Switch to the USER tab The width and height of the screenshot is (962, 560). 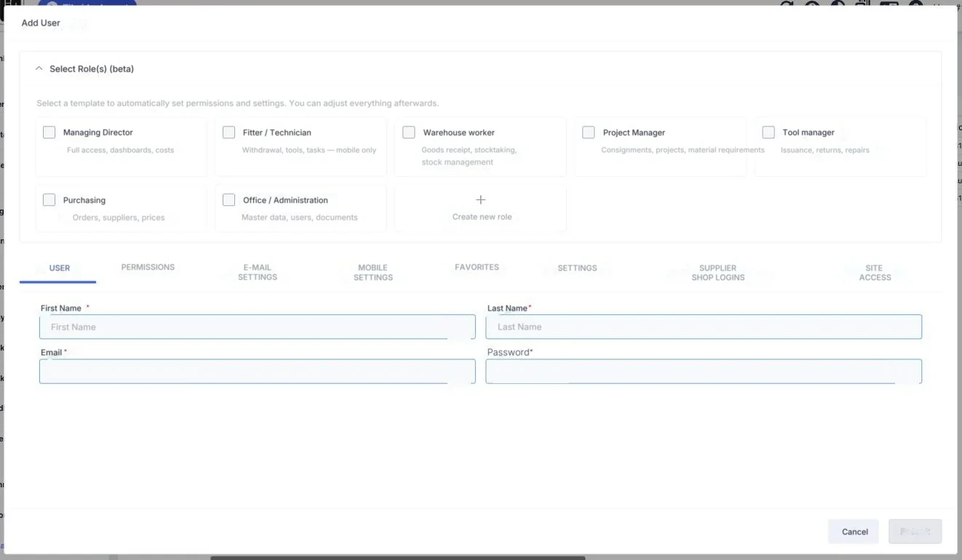pos(60,268)
